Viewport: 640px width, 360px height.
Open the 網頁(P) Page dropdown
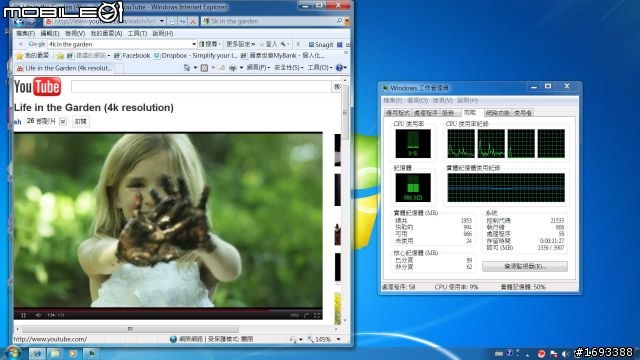pyautogui.click(x=258, y=68)
